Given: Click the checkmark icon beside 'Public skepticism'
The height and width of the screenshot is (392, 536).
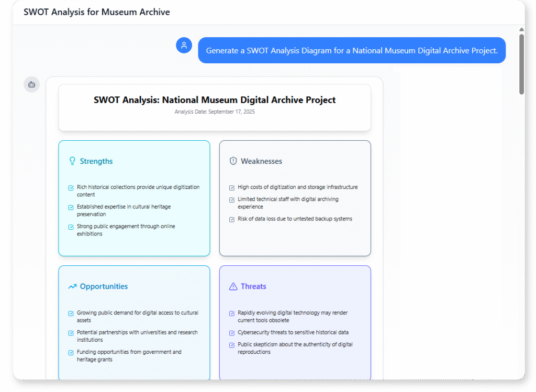Looking at the screenshot, I should (x=231, y=344).
